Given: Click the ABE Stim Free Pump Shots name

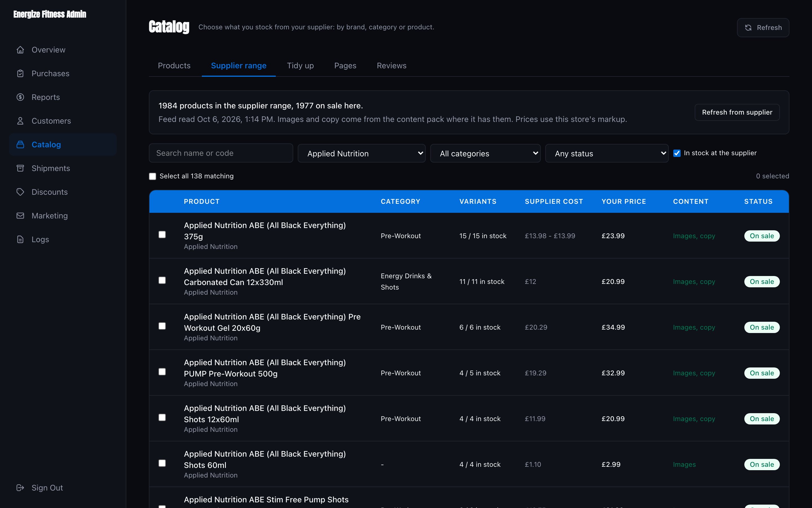Looking at the screenshot, I should pos(266,500).
